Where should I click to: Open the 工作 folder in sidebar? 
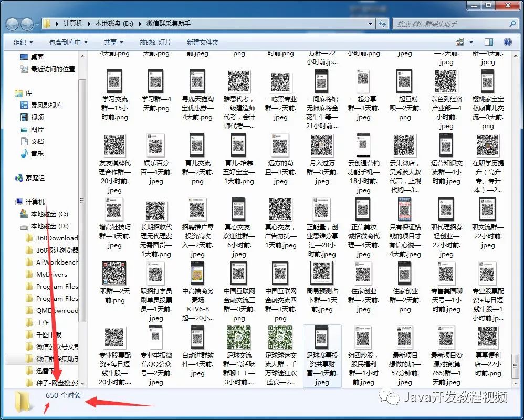point(37,322)
